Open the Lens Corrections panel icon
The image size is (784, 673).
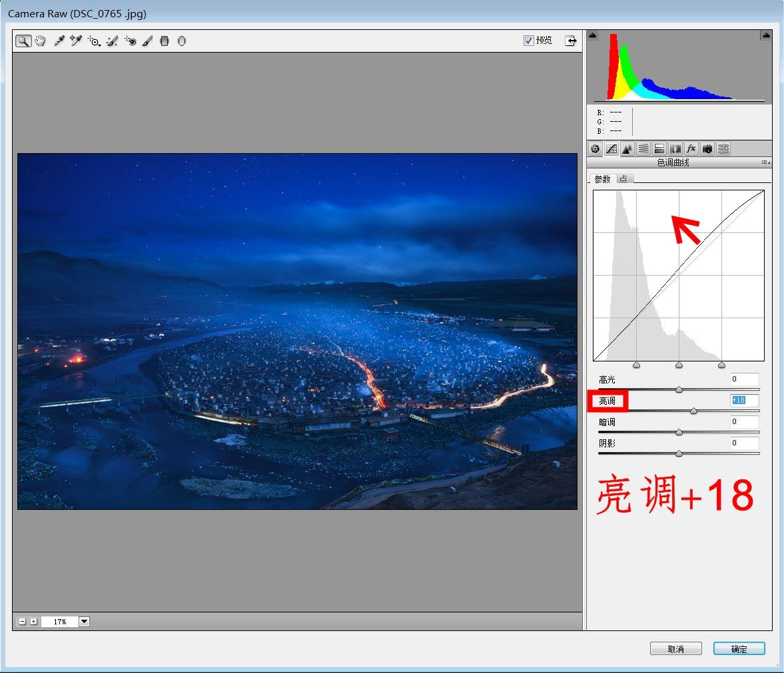click(675, 149)
